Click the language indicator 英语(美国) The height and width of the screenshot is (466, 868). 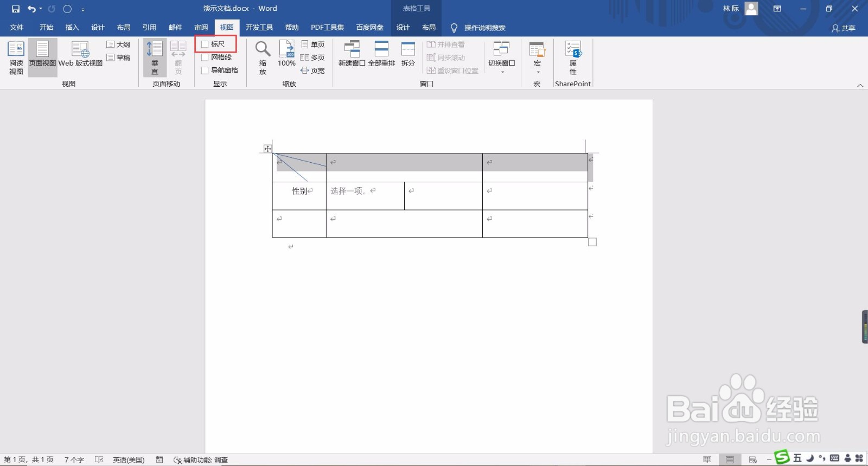click(129, 460)
